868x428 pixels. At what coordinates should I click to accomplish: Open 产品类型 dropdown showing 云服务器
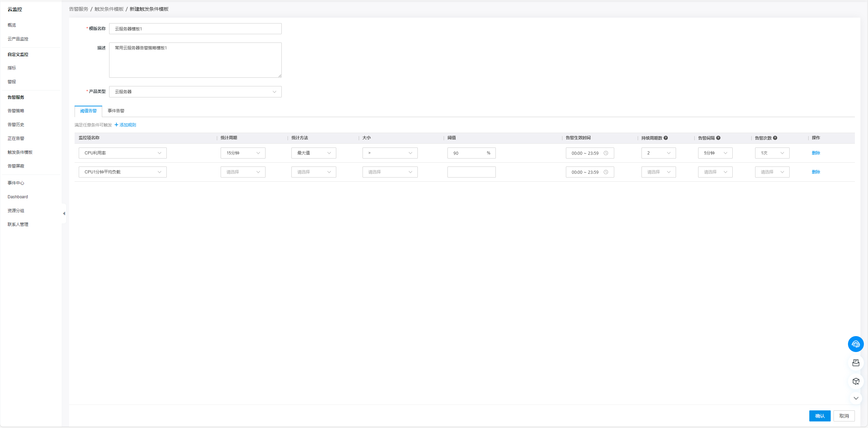pyautogui.click(x=195, y=92)
